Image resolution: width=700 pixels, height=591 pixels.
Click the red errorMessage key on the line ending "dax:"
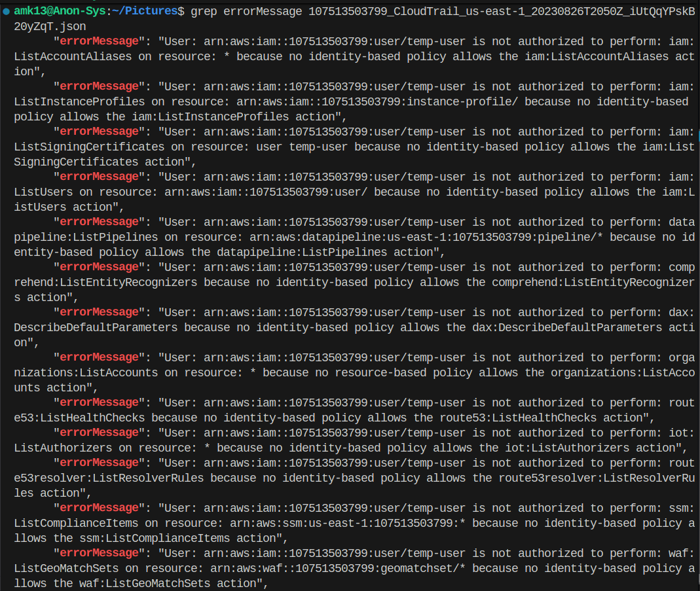(x=99, y=312)
